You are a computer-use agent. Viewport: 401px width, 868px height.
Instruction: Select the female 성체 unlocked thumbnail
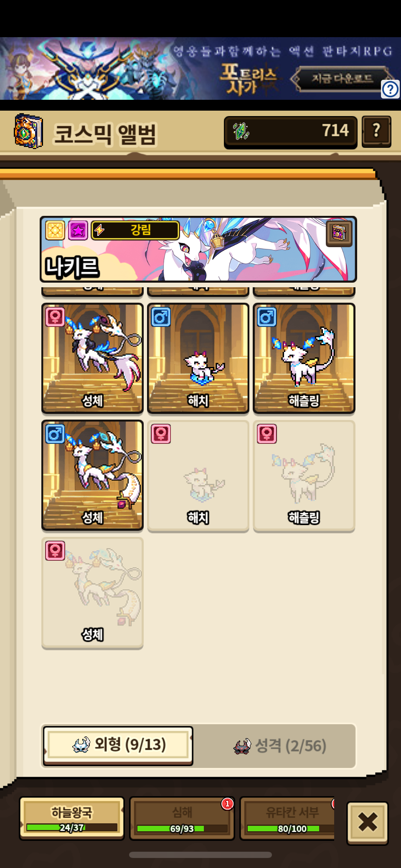pos(92,358)
